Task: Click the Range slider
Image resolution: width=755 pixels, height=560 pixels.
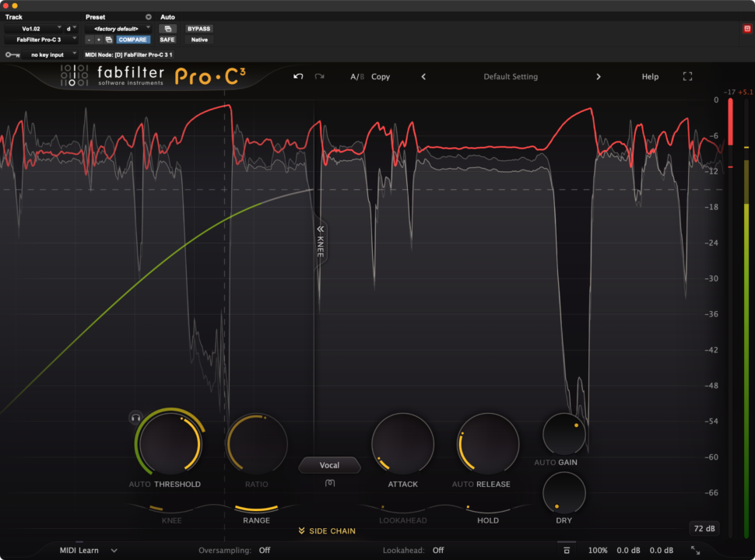Action: [x=256, y=509]
